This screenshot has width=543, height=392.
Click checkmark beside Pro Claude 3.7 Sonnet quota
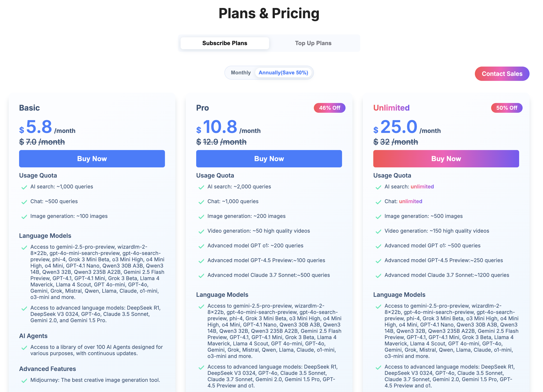tap(201, 276)
